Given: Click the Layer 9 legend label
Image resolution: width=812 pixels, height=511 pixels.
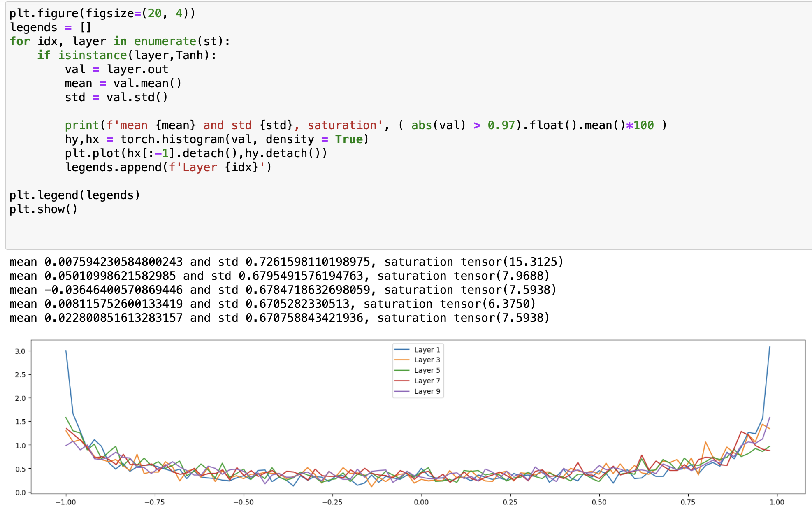Looking at the screenshot, I should click(x=427, y=391).
